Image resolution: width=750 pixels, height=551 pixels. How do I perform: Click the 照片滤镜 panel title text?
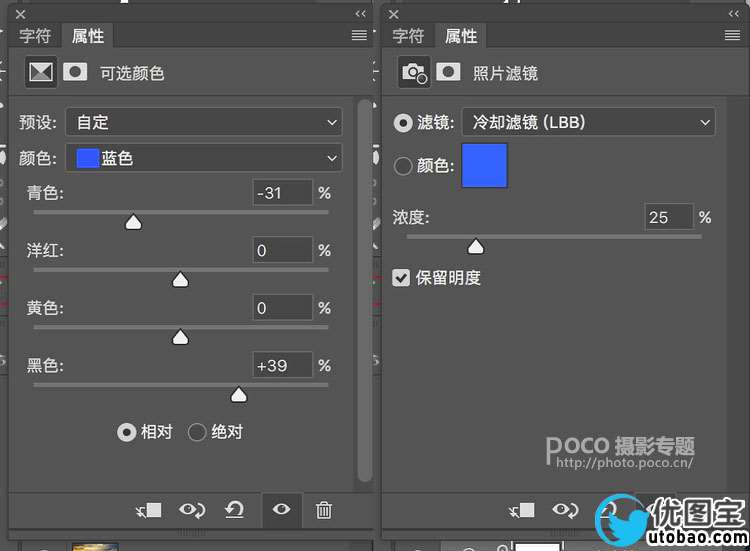coord(505,73)
